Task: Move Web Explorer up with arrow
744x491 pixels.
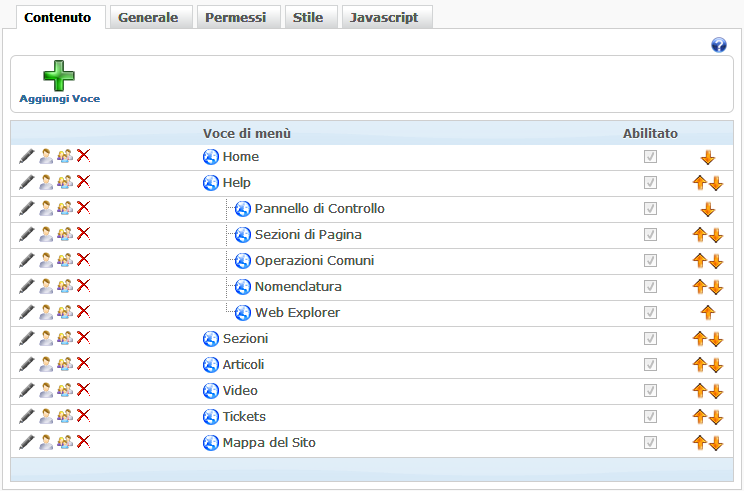Action: [707, 312]
